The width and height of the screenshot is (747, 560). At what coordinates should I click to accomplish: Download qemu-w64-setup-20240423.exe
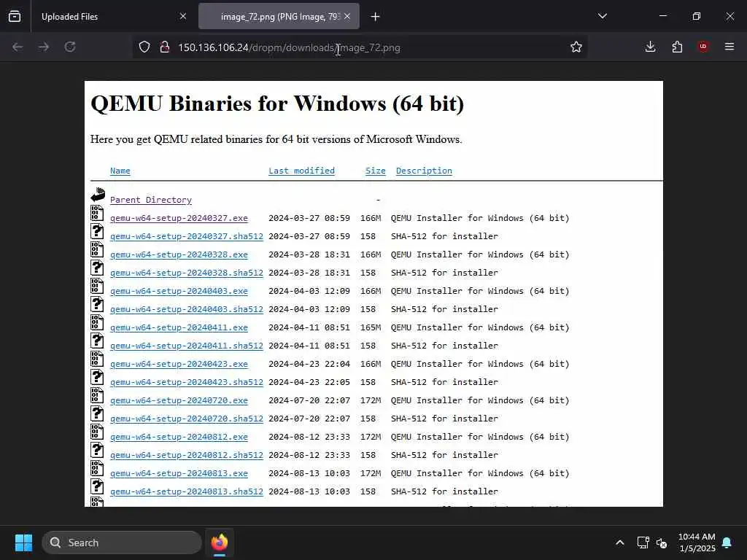click(x=179, y=364)
